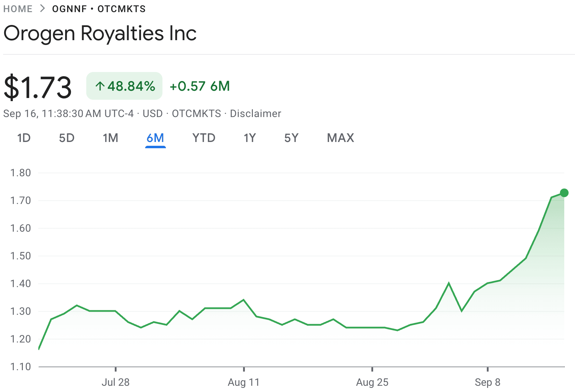The height and width of the screenshot is (392, 575).
Task: Click the green up arrow icon
Action: 100,86
